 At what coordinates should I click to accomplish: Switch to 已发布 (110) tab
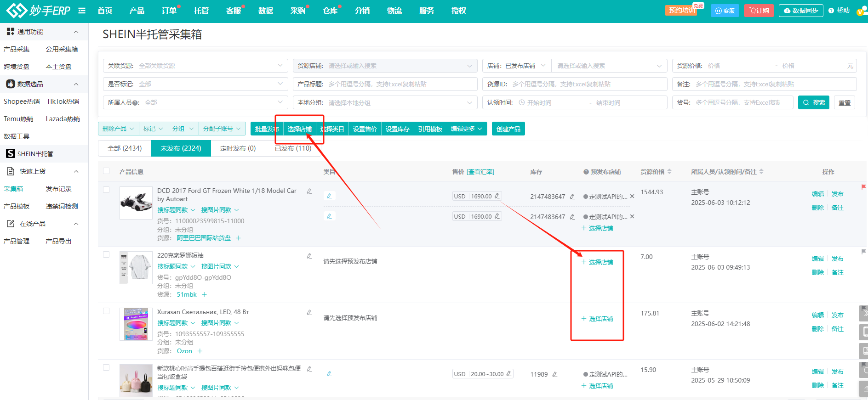click(293, 148)
